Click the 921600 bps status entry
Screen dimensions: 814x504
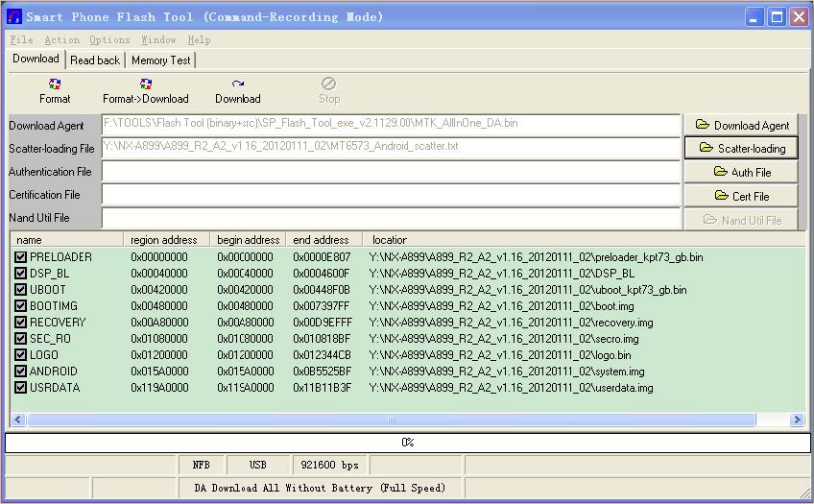329,465
